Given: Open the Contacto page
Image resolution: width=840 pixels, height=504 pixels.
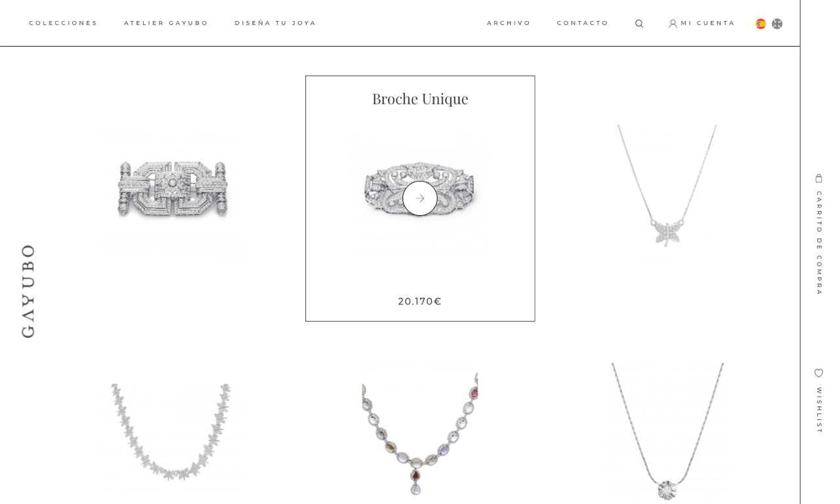Looking at the screenshot, I should click(583, 23).
